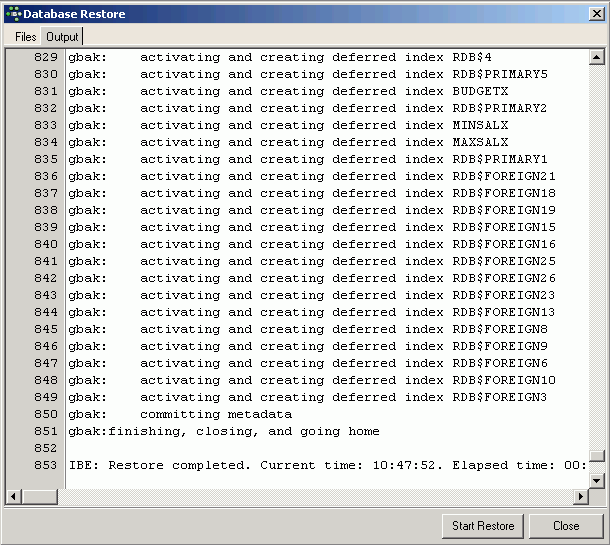Click the RDB$FOREIGN8 index line
The width and height of the screenshot is (610, 545).
tap(308, 329)
